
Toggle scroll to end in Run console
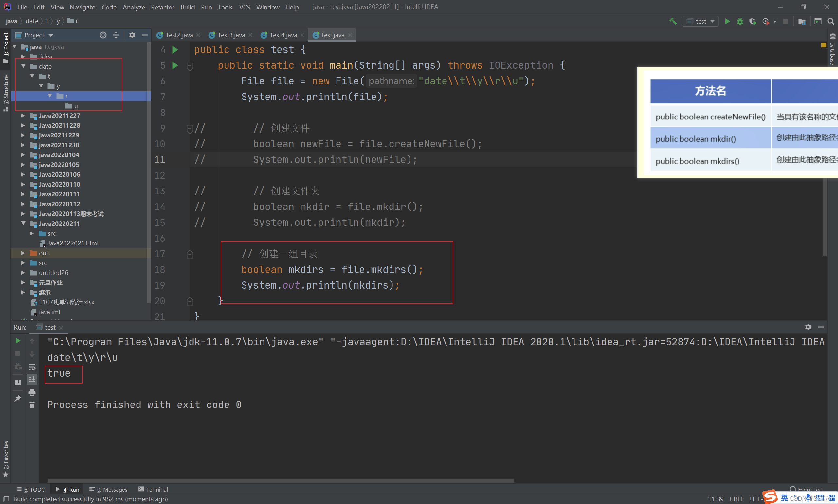[x=32, y=379]
